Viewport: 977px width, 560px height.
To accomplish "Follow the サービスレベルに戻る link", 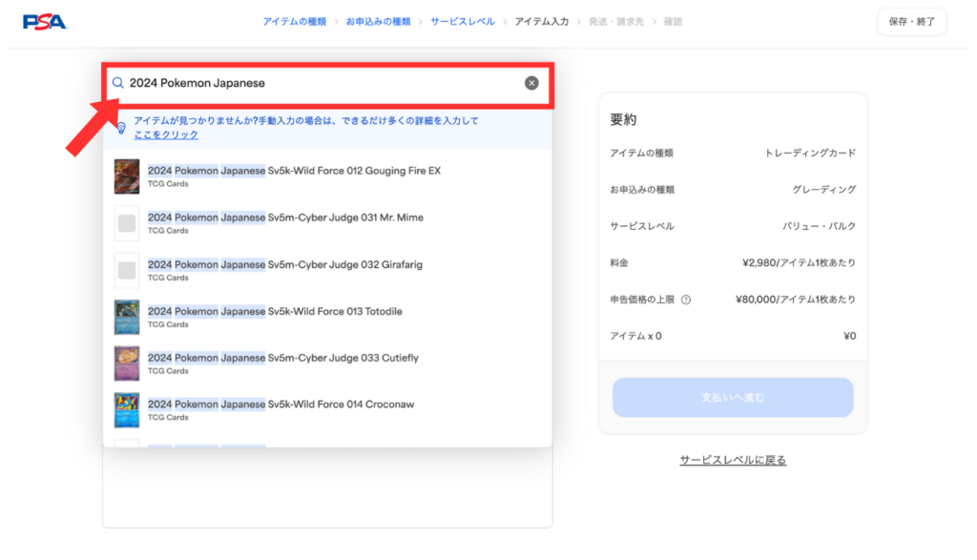I will coord(733,461).
